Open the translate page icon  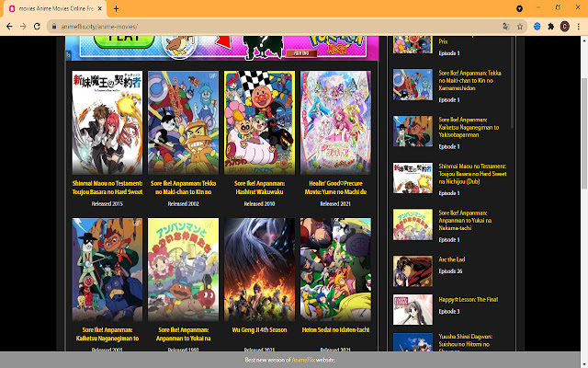(506, 27)
